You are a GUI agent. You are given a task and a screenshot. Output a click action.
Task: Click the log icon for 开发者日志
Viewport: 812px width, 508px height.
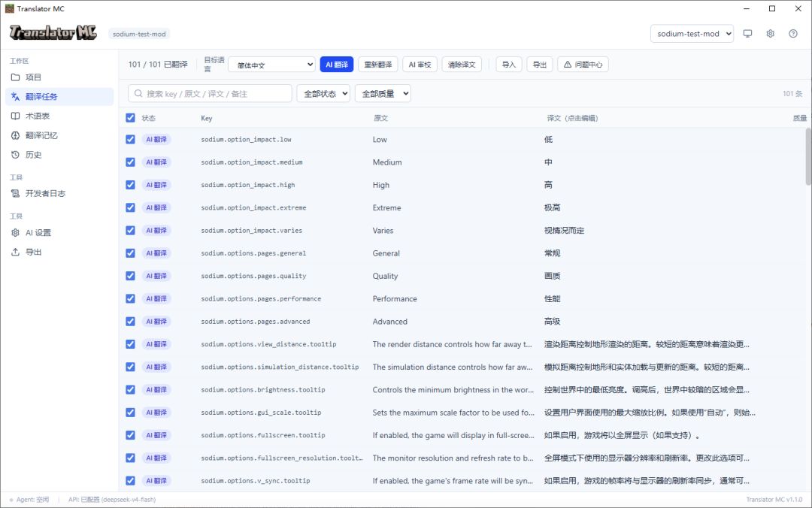(16, 194)
